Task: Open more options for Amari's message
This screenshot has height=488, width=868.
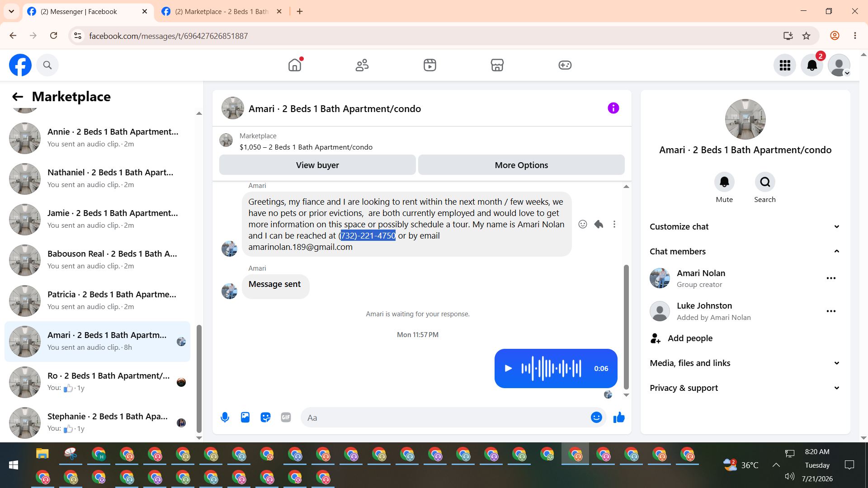Action: (614, 224)
